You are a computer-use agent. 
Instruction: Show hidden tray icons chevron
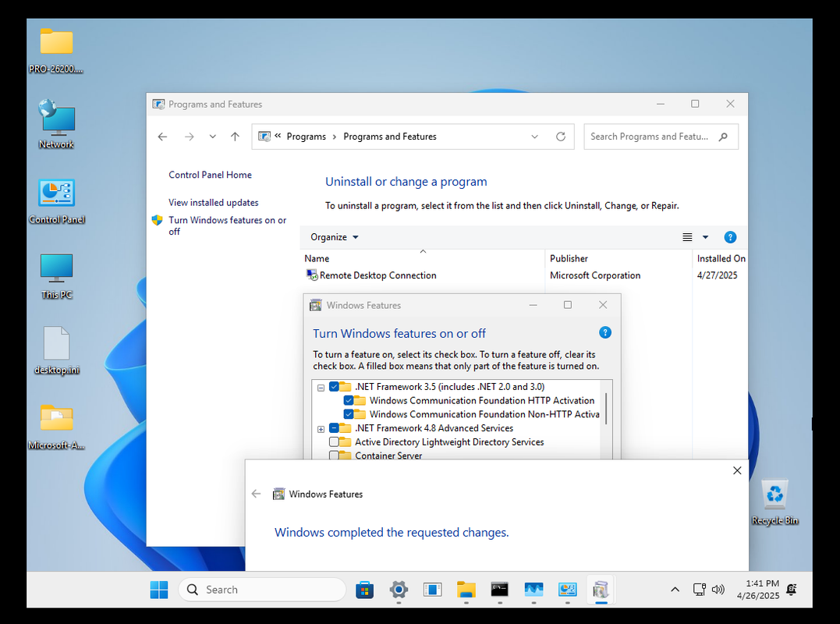[x=675, y=590]
